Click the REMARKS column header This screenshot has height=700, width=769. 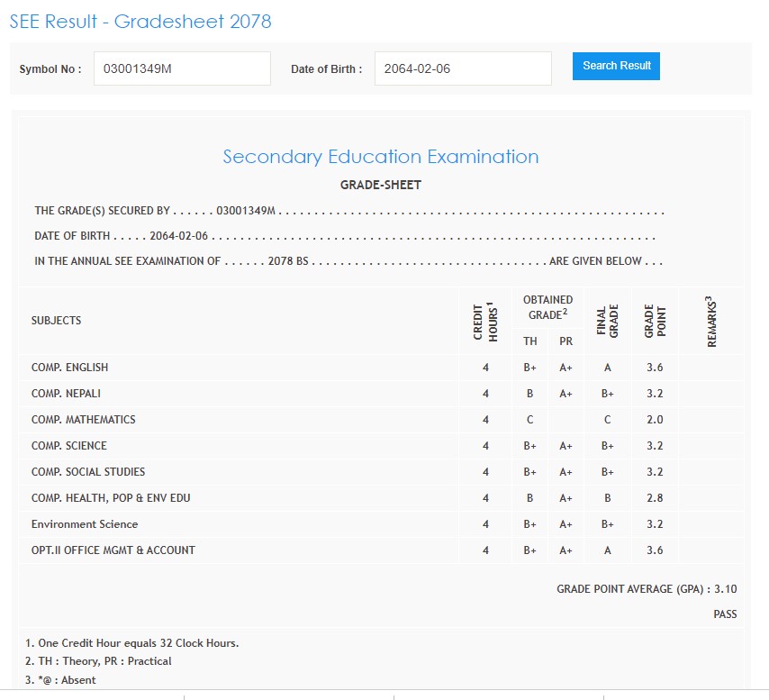pos(712,321)
